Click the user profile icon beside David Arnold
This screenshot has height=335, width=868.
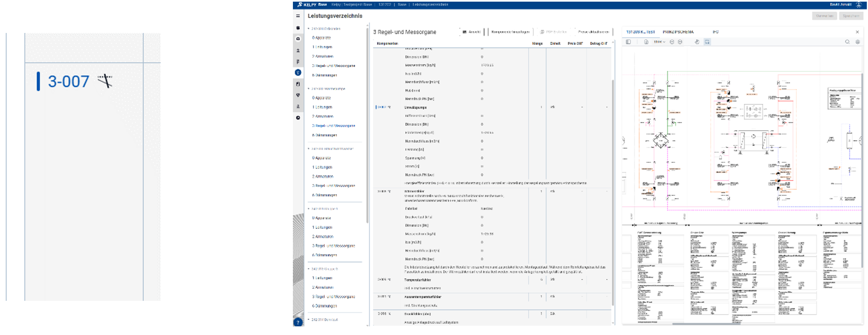(x=859, y=5)
